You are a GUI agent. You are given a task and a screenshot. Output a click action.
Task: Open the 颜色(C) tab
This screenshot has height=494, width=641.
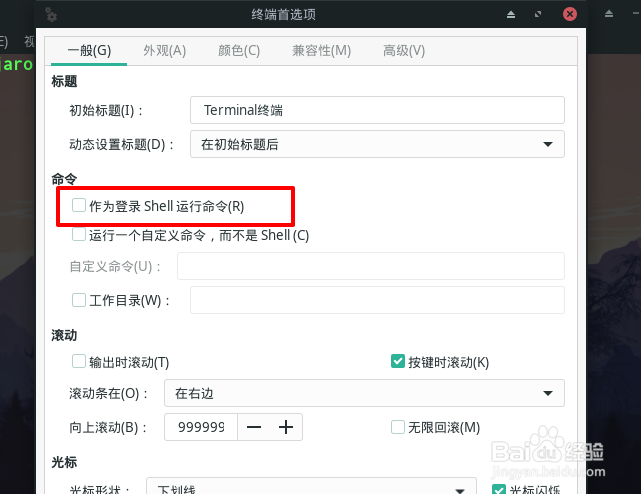tap(239, 51)
